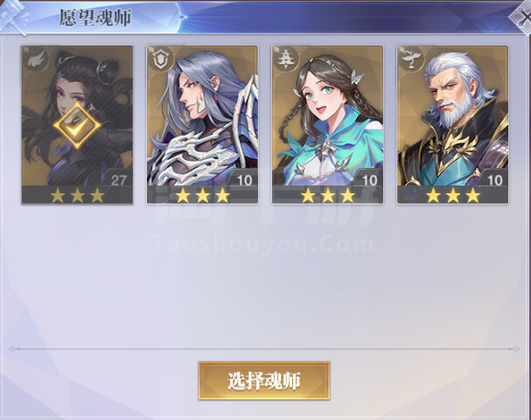531x420 pixels.
Task: Click the level 10 badge on armored card
Action: tap(244, 179)
